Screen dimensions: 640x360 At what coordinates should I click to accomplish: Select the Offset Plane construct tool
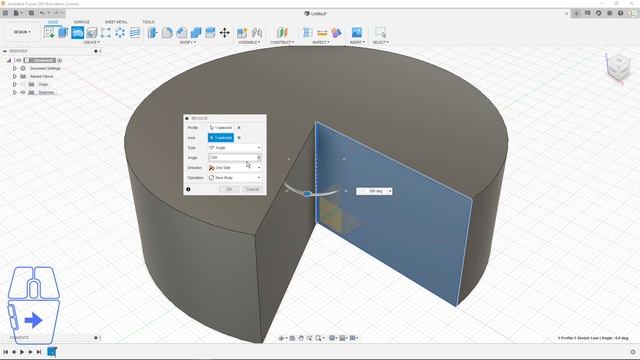pos(282,32)
